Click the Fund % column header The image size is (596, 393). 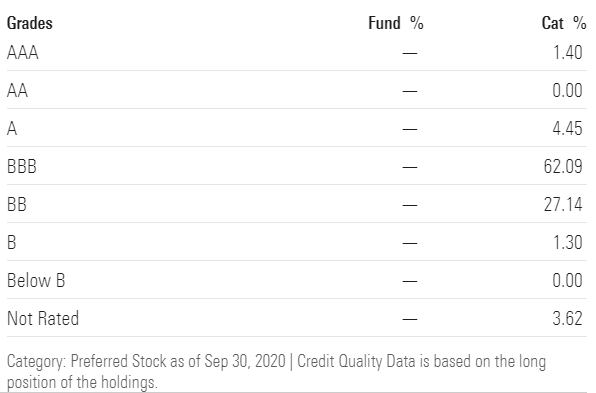396,23
